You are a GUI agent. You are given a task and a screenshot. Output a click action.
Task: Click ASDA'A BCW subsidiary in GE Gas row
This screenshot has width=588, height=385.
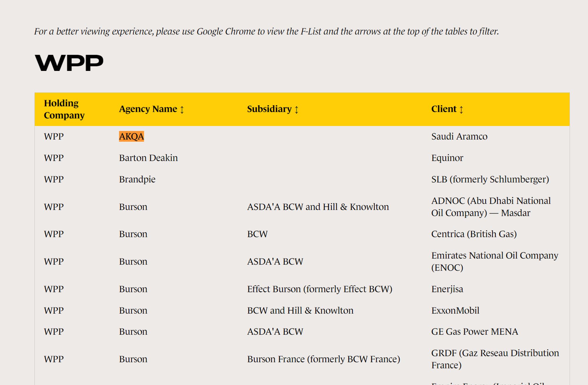(275, 331)
